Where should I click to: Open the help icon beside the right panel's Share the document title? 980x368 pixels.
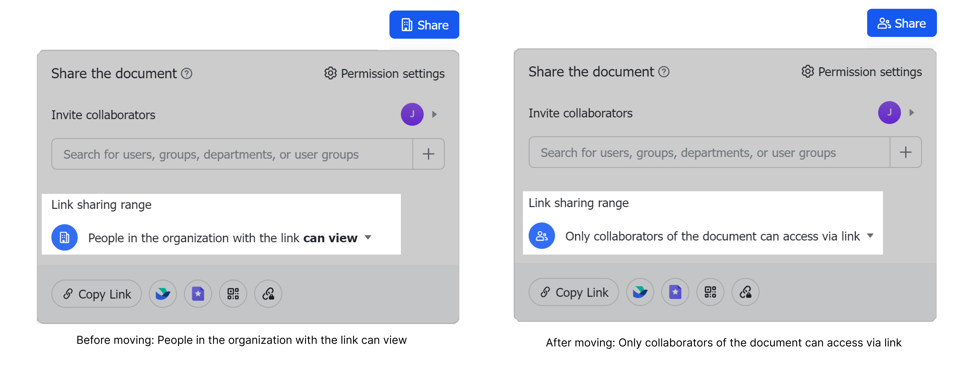663,72
